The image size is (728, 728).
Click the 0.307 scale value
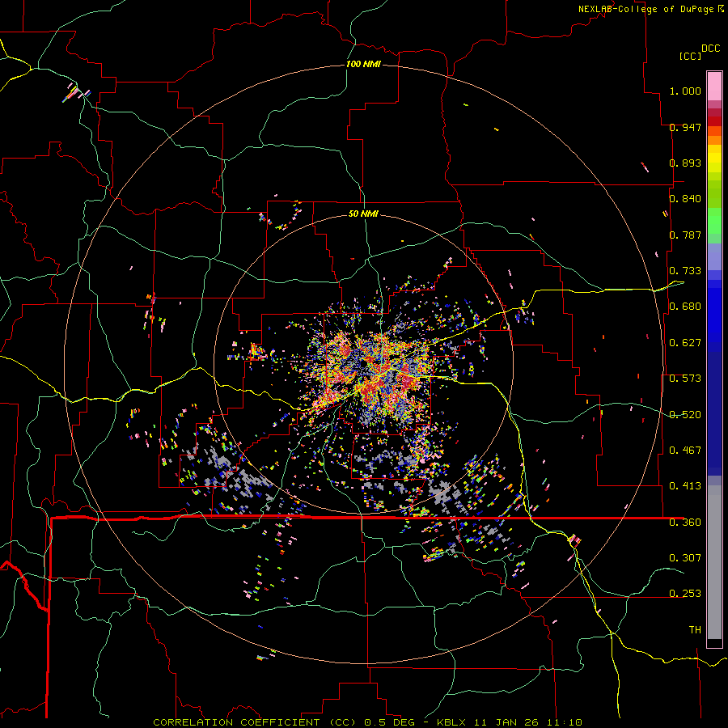[x=685, y=558]
